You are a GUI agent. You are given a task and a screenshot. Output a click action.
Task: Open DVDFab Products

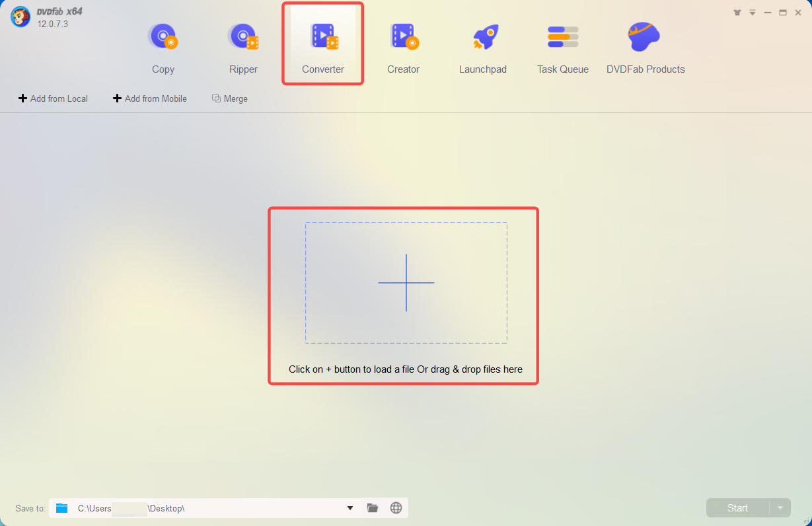646,48
